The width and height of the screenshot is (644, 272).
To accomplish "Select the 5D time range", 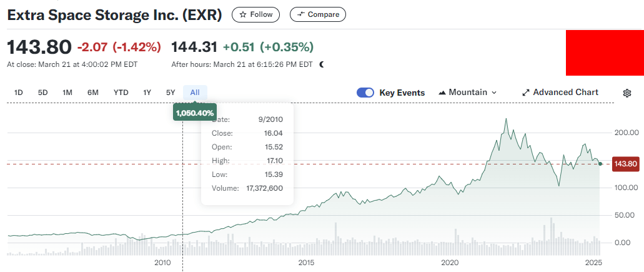I will point(42,93).
